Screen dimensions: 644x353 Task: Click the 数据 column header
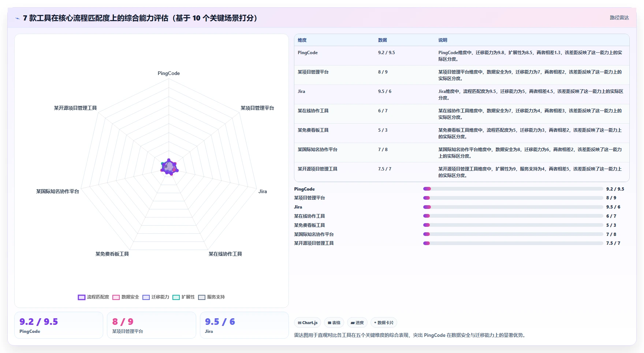tap(383, 40)
